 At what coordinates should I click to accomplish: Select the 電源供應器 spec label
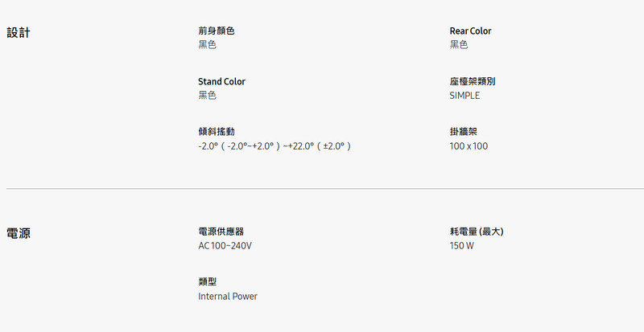(221, 232)
